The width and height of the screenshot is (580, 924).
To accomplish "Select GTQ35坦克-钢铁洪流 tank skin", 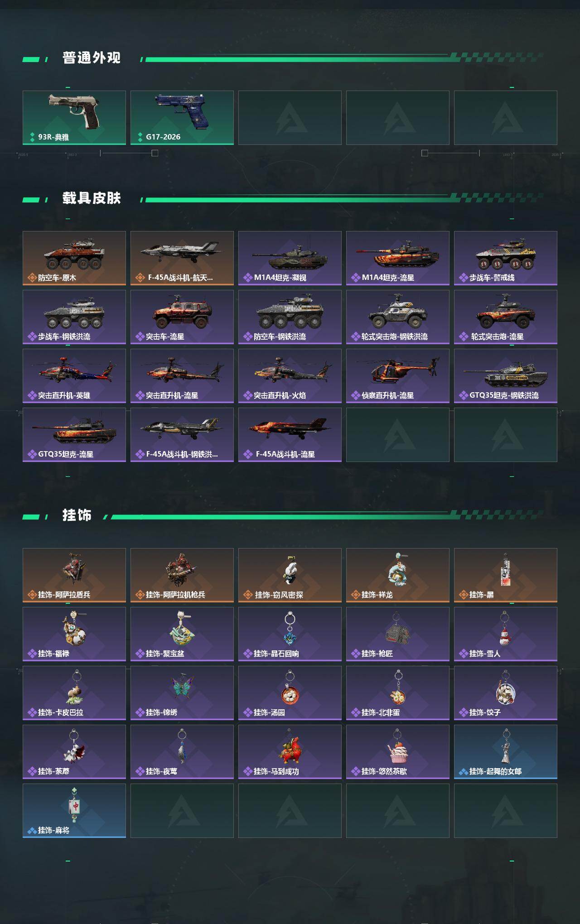I will (506, 376).
